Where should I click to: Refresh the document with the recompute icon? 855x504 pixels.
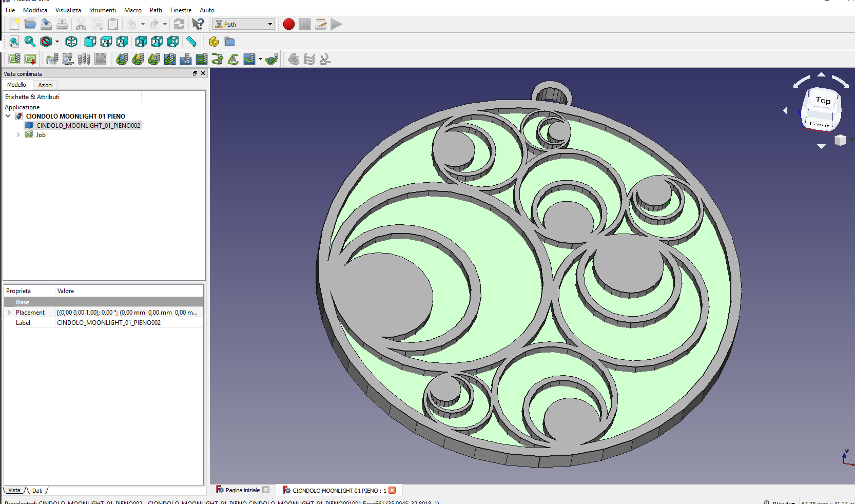179,24
